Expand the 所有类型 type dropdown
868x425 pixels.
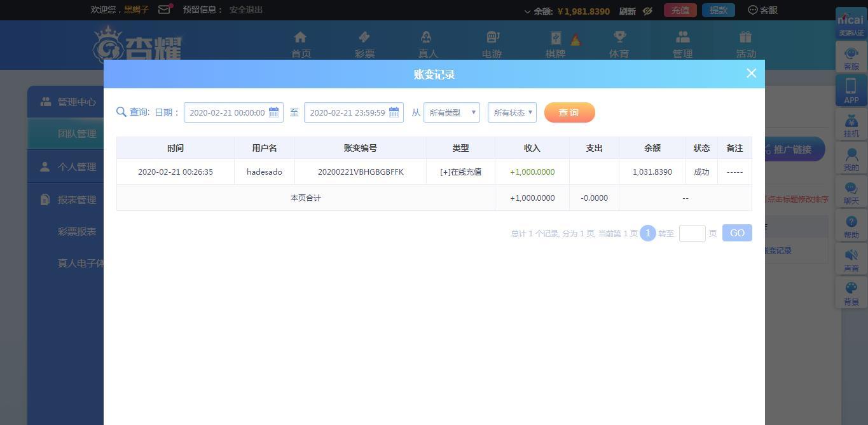coord(451,112)
